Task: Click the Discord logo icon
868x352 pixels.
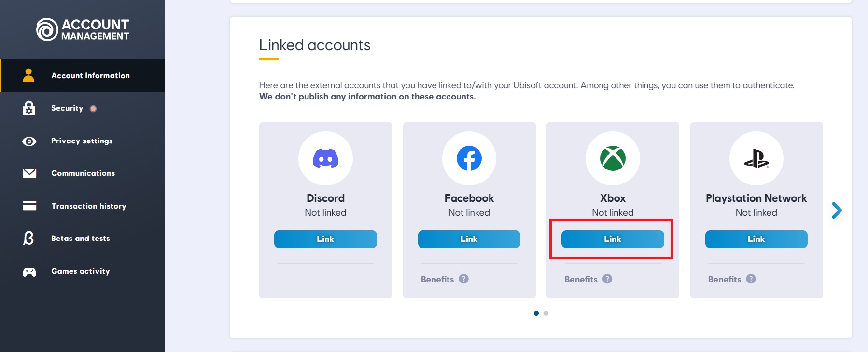Action: [x=325, y=158]
